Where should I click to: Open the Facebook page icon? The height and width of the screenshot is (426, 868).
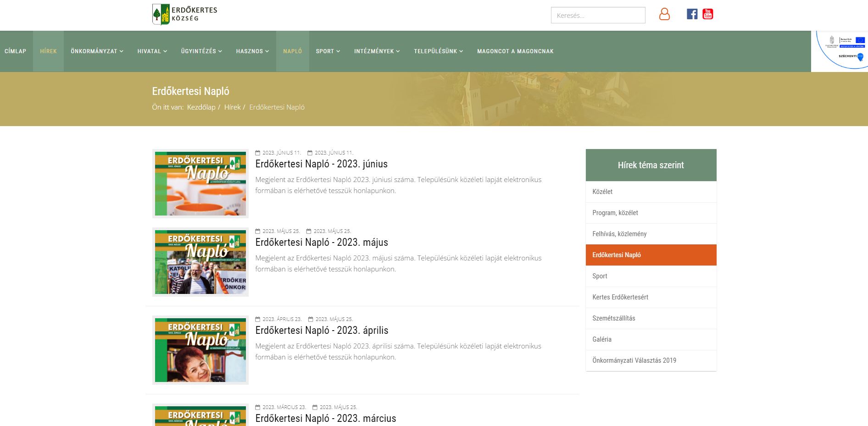point(692,14)
